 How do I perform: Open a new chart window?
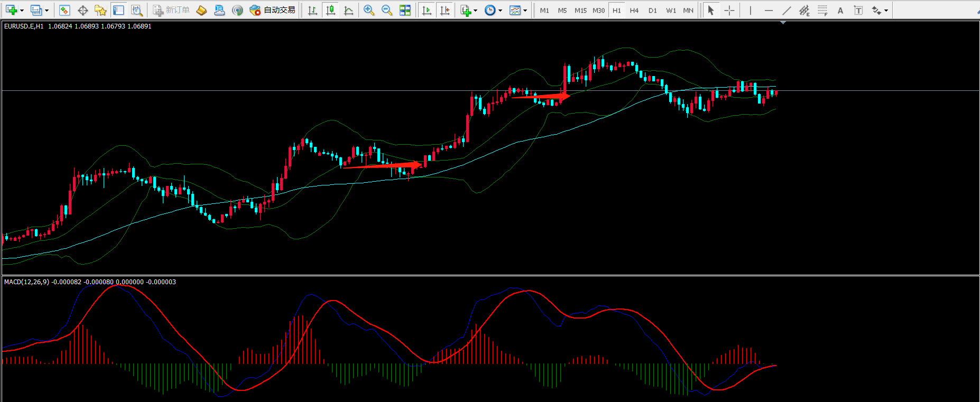pyautogui.click(x=12, y=10)
